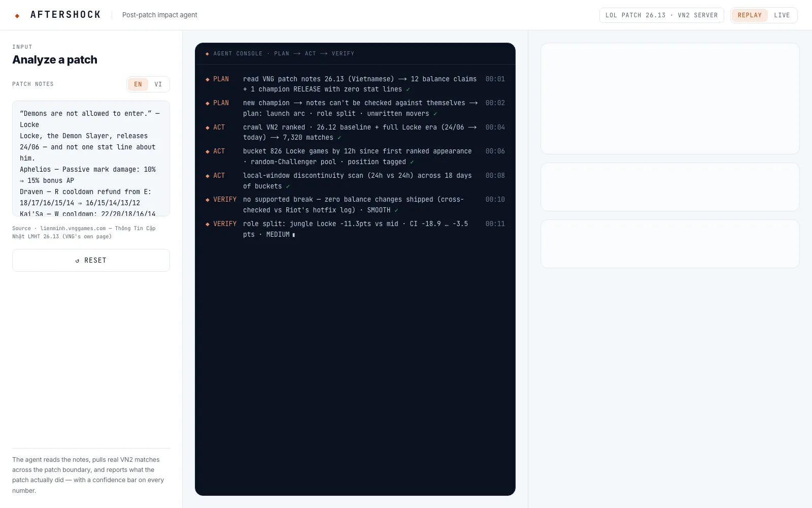
Task: Click the diamond icon on the 00:08 ACT row
Action: pyautogui.click(x=208, y=176)
